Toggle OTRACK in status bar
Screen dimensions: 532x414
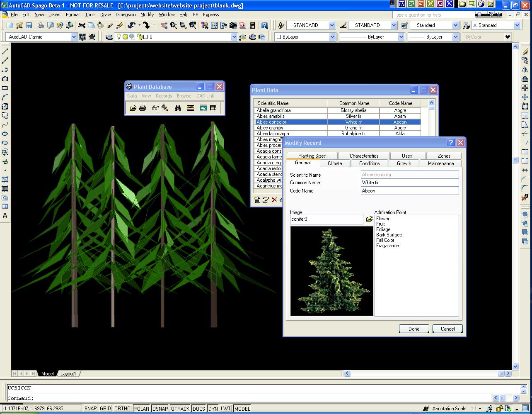tap(180, 409)
